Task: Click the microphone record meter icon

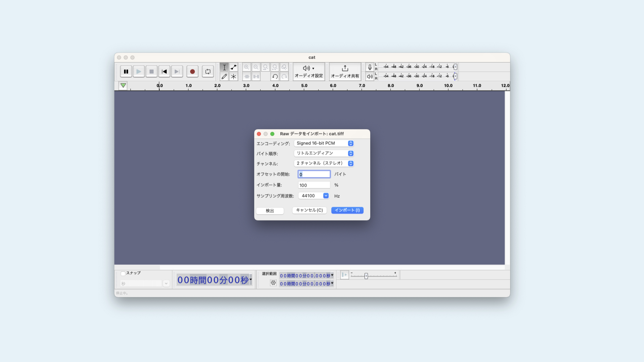Action: 370,67
